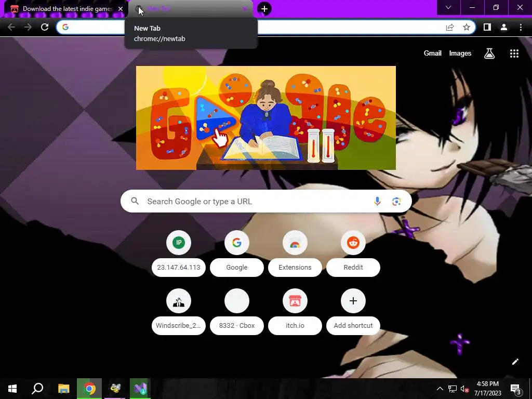The width and height of the screenshot is (532, 399).
Task: Click the forward navigation arrow
Action: point(28,27)
